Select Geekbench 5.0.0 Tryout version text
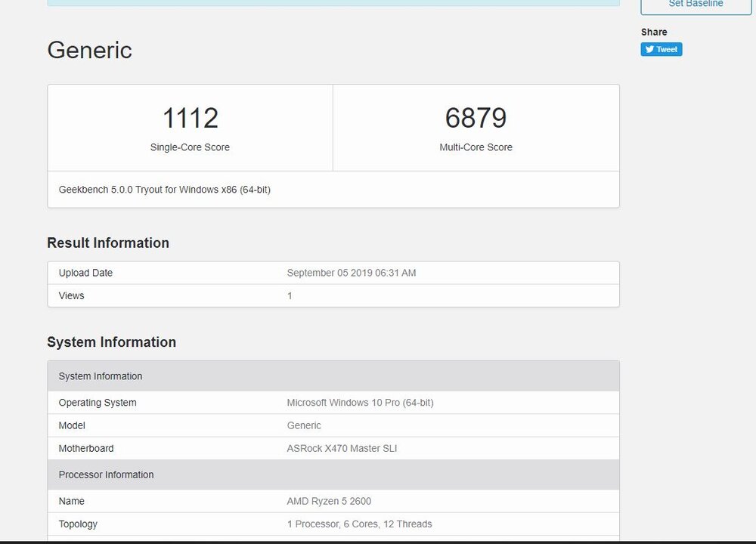 point(164,190)
